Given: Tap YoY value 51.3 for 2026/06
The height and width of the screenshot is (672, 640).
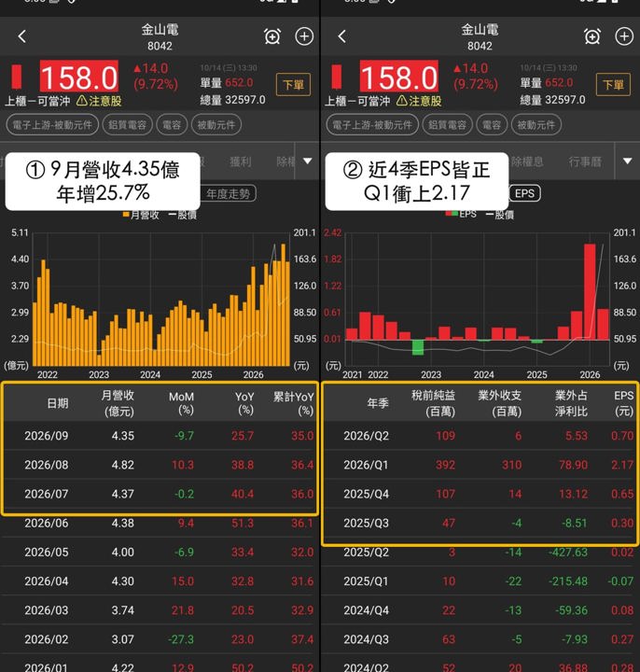Looking at the screenshot, I should (243, 523).
